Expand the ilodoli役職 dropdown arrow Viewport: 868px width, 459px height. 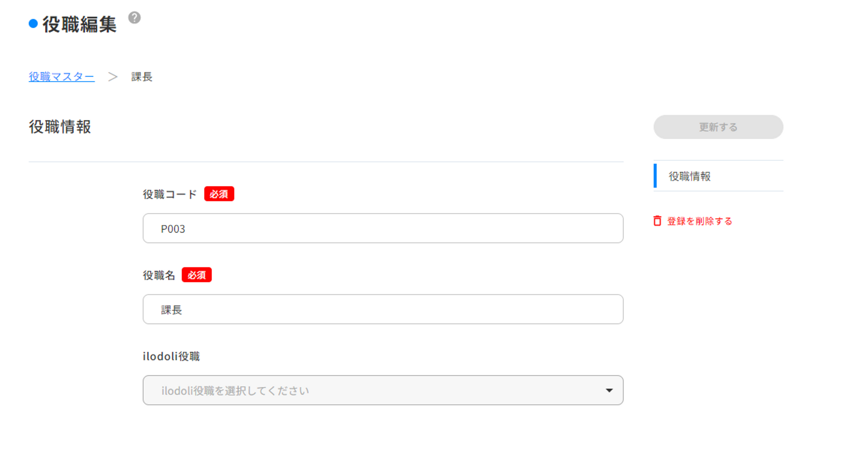609,390
